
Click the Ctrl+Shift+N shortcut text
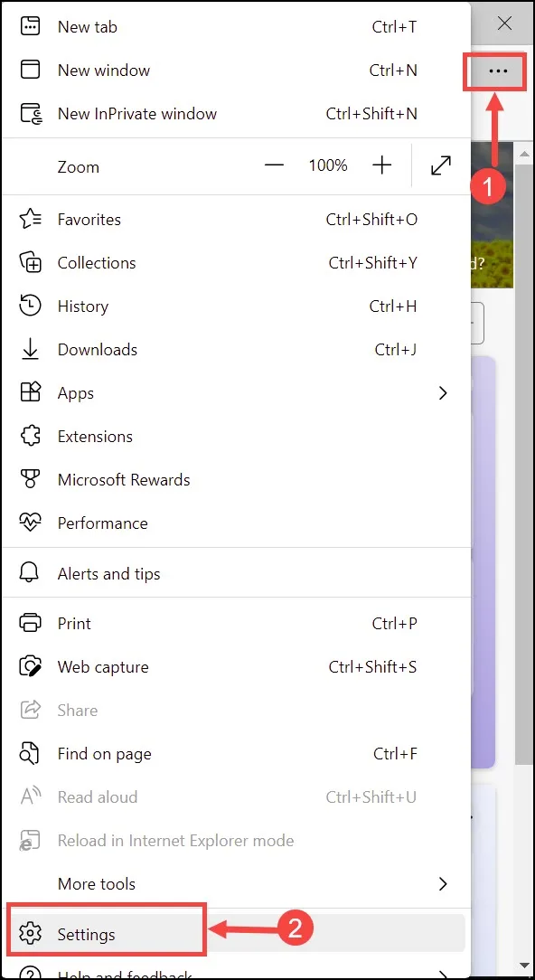371,114
